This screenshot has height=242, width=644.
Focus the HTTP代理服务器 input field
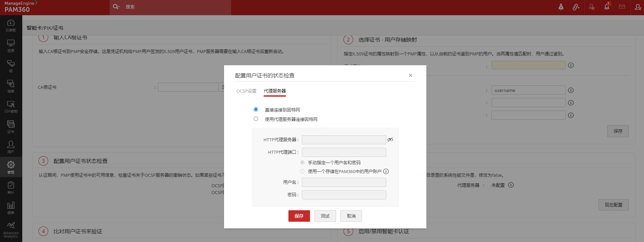tap(344, 140)
